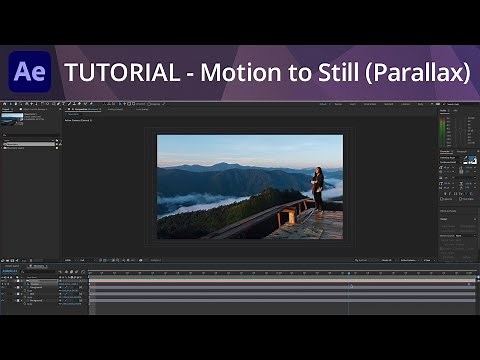Click the current timecode in the timeline

[10, 271]
